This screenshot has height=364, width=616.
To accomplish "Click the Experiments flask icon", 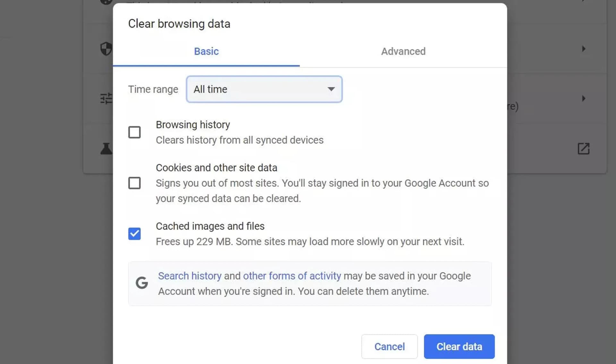I will [107, 148].
